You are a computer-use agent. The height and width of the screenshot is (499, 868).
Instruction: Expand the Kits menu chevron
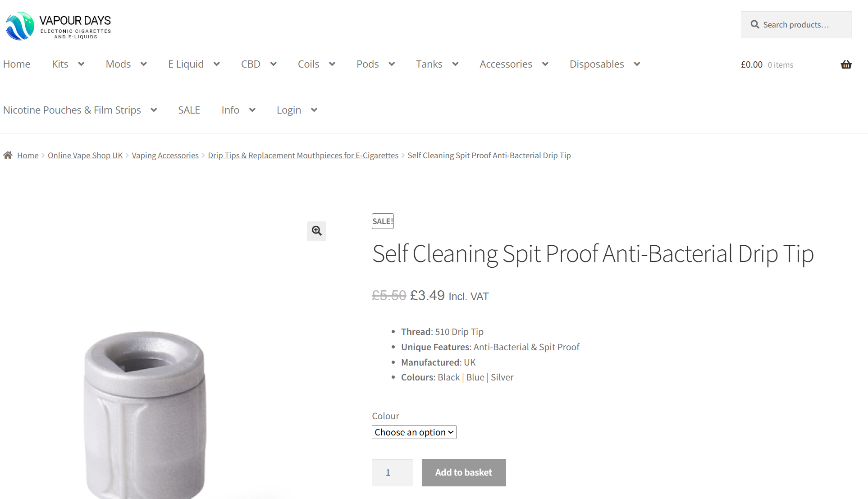(x=81, y=64)
